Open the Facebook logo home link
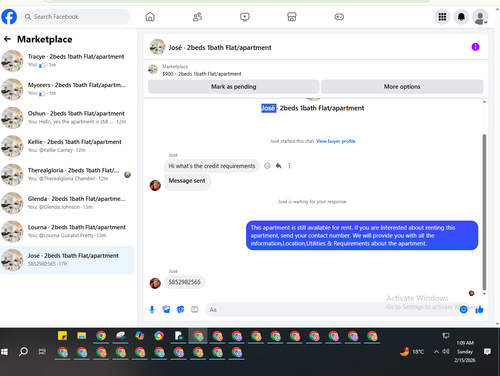 pos(9,17)
